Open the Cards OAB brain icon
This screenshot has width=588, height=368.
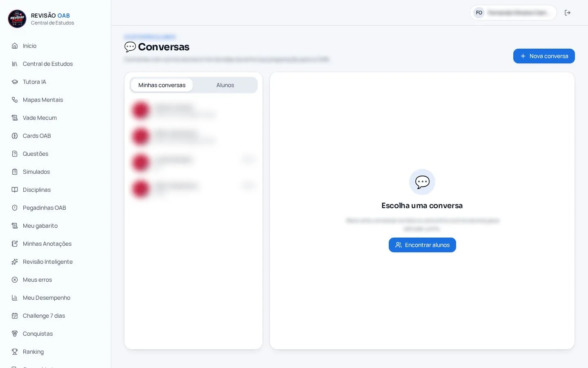(15, 136)
